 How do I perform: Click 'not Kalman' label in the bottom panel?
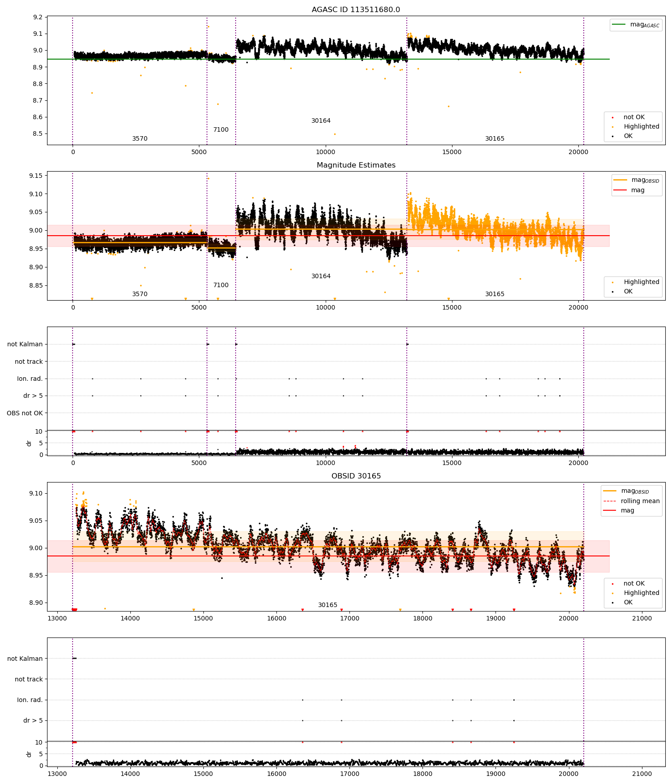click(25, 659)
